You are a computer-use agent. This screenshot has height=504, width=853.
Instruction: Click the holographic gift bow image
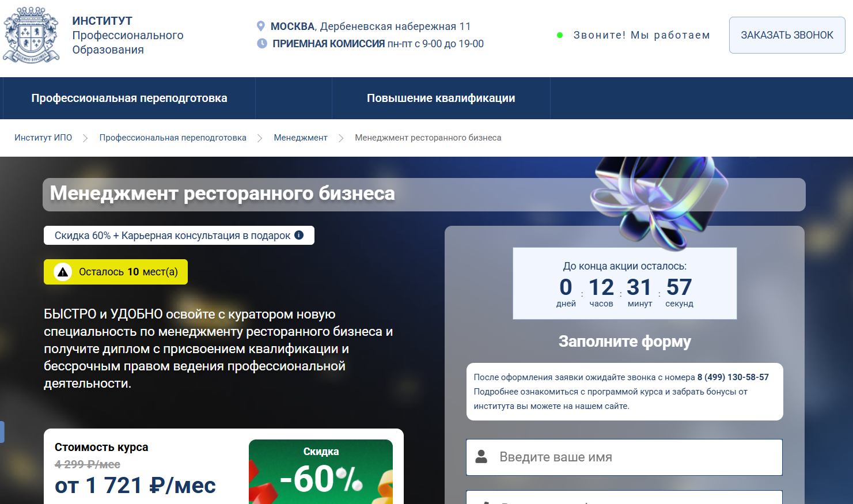(x=657, y=199)
